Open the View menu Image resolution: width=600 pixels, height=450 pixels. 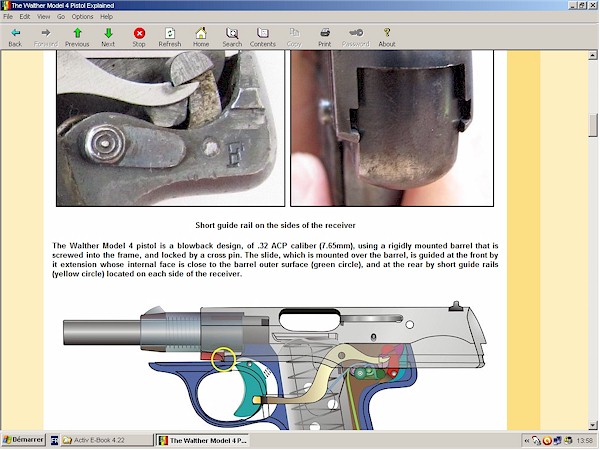(x=44, y=16)
